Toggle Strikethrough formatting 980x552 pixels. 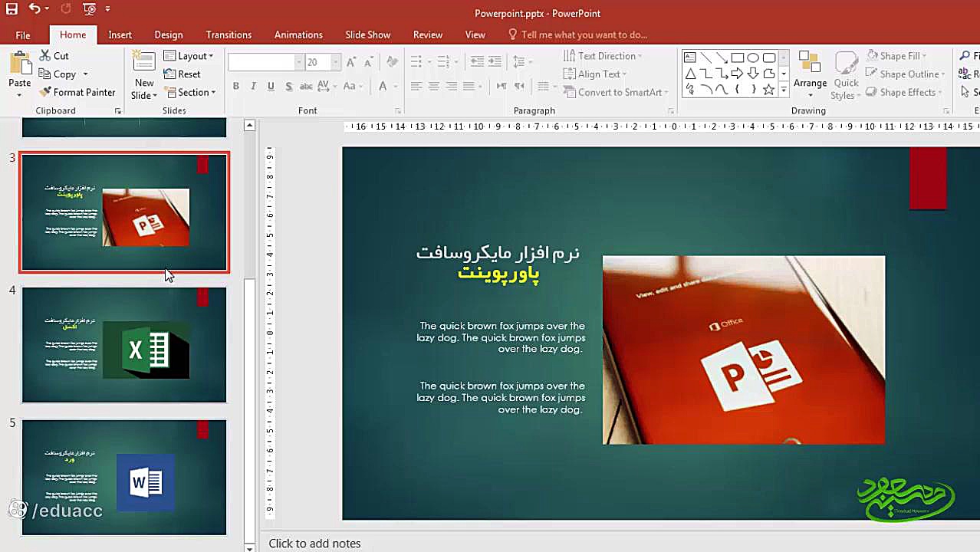click(x=306, y=86)
